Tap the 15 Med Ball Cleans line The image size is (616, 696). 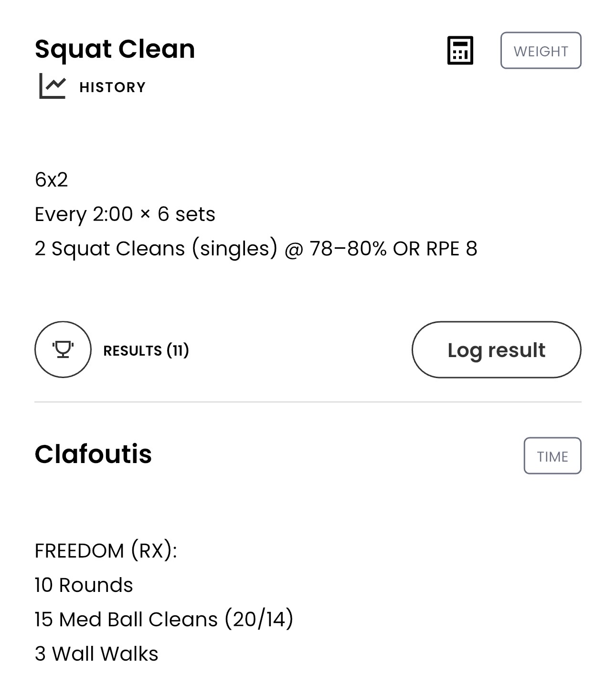[x=164, y=620]
